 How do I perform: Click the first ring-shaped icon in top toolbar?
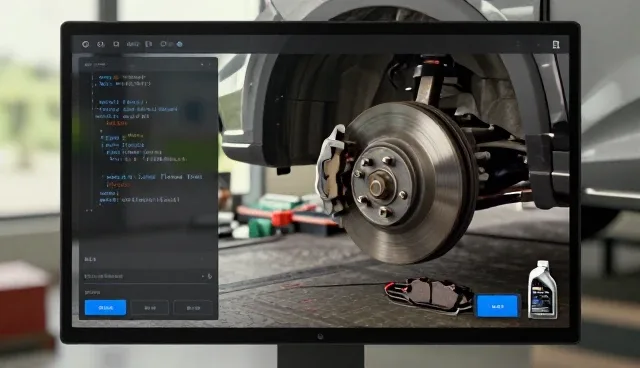tap(85, 44)
